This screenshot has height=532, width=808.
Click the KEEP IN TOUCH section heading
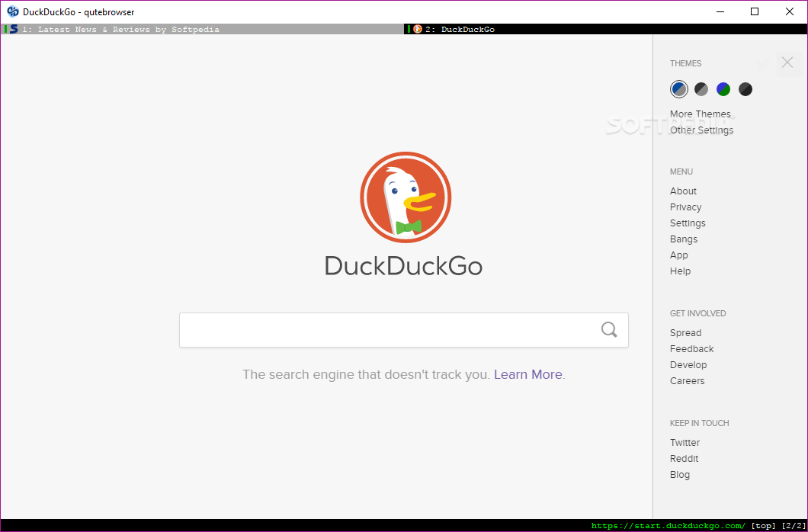click(x=699, y=423)
